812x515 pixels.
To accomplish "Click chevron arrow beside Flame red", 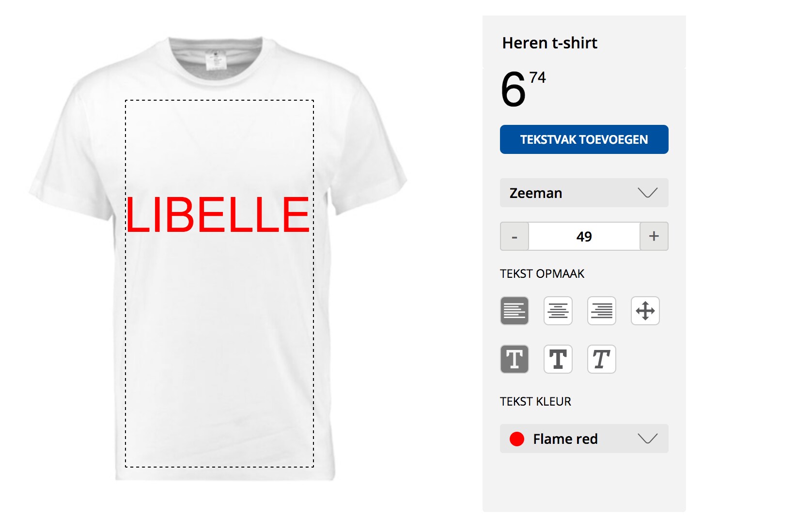I will pos(647,439).
